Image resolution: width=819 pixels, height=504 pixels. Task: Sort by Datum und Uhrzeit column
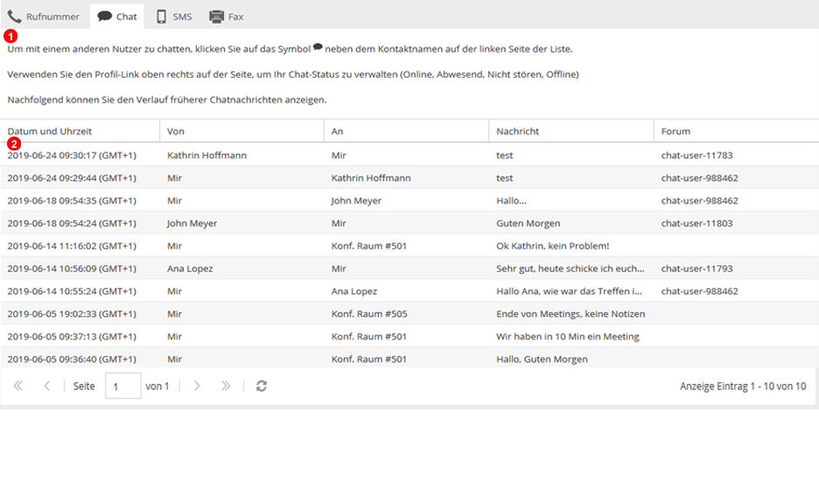(50, 131)
